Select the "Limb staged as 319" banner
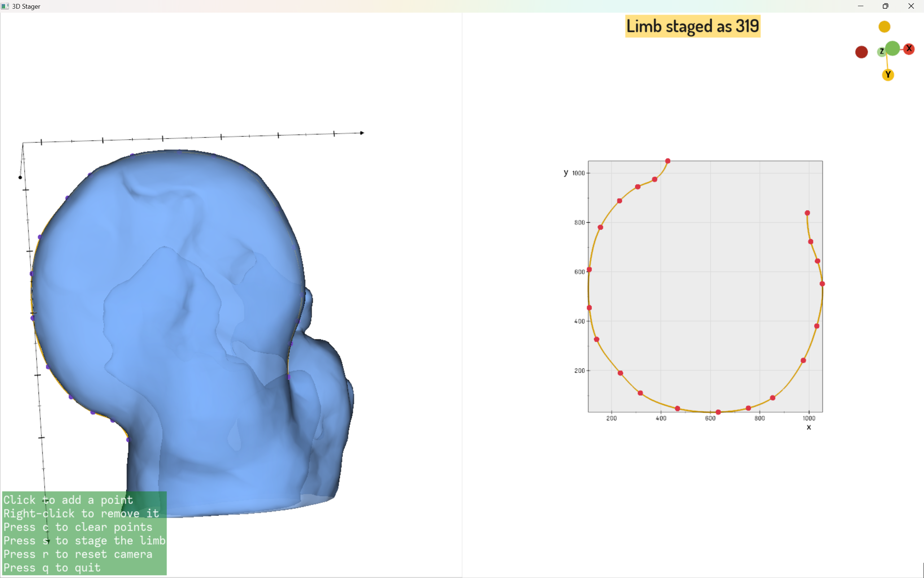This screenshot has width=924, height=578. click(692, 26)
